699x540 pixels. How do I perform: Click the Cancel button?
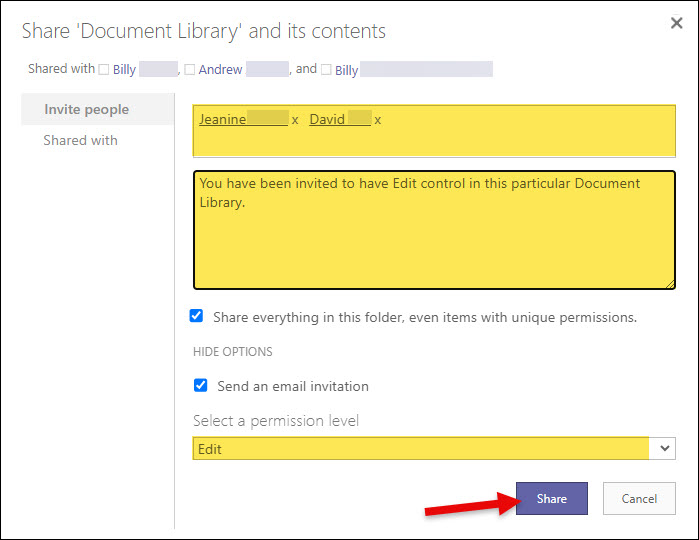coord(639,499)
